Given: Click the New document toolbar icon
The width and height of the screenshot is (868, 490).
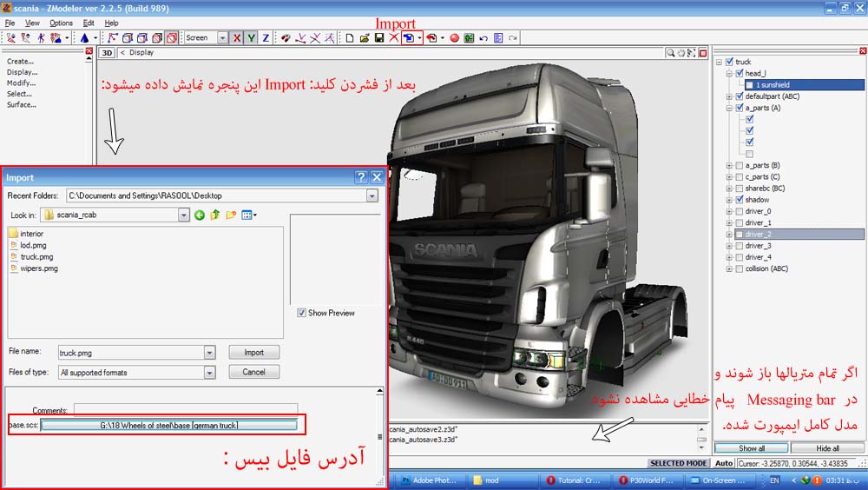Looking at the screenshot, I should [350, 37].
